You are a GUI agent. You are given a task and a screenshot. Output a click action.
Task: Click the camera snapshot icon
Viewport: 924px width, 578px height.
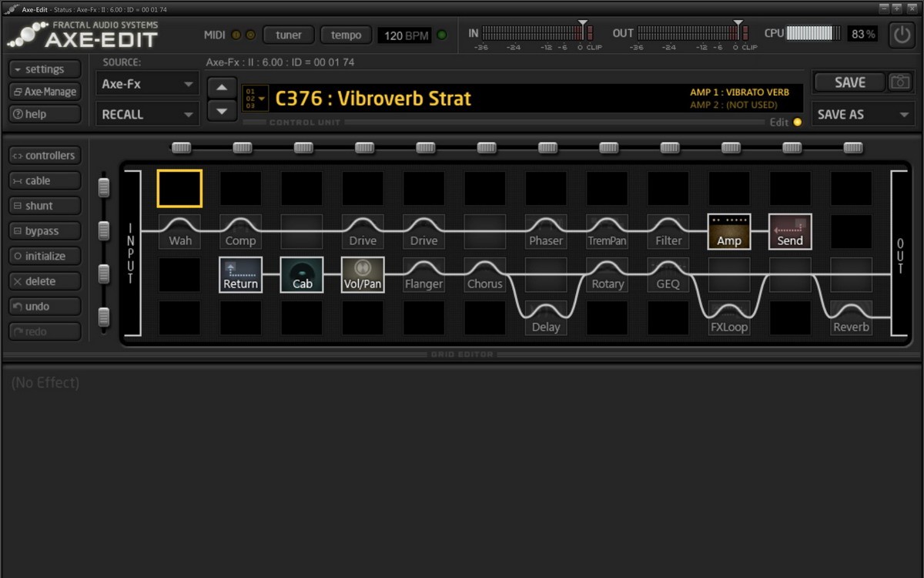point(899,82)
